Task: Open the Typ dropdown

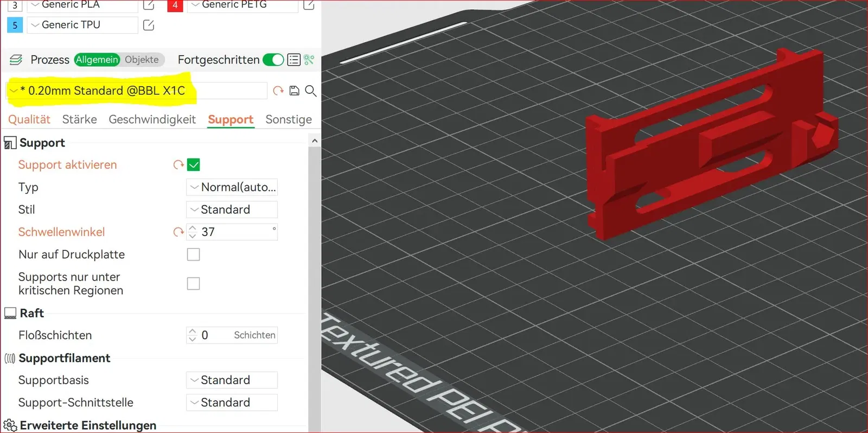Action: click(232, 187)
